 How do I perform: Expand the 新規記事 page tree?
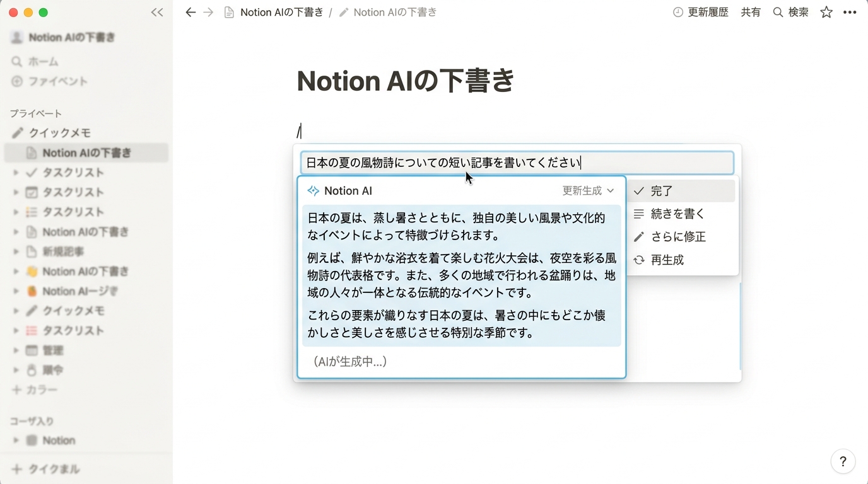click(x=16, y=251)
